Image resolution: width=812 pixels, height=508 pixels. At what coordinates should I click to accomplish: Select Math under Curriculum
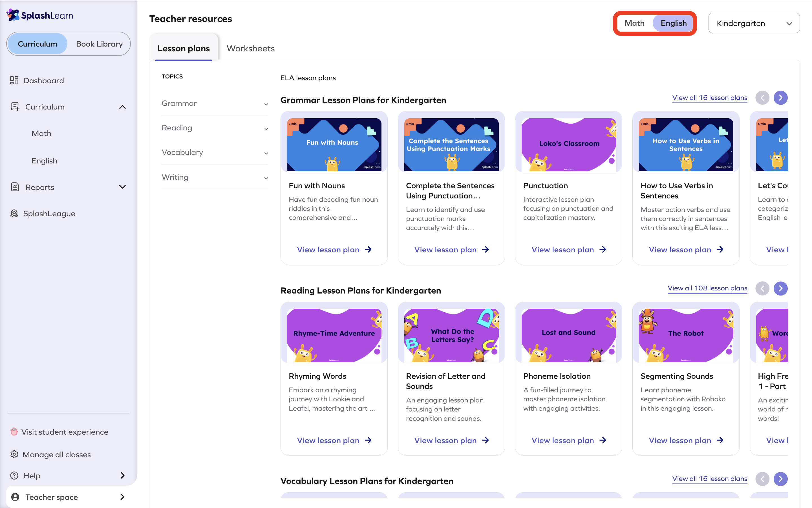point(41,133)
